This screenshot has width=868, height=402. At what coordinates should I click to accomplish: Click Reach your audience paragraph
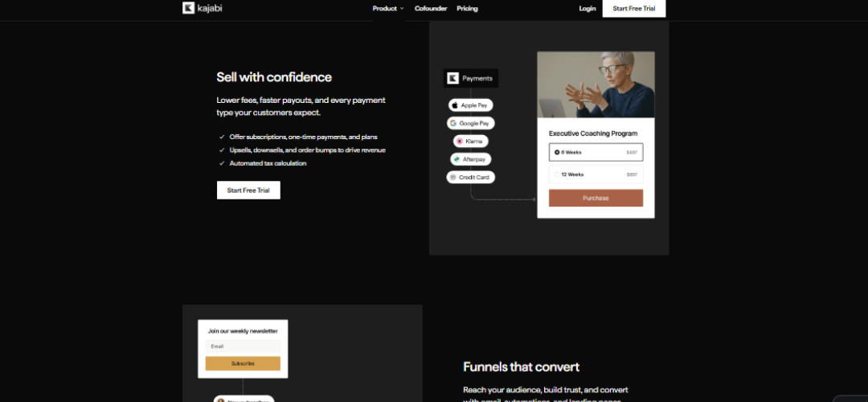(x=546, y=396)
